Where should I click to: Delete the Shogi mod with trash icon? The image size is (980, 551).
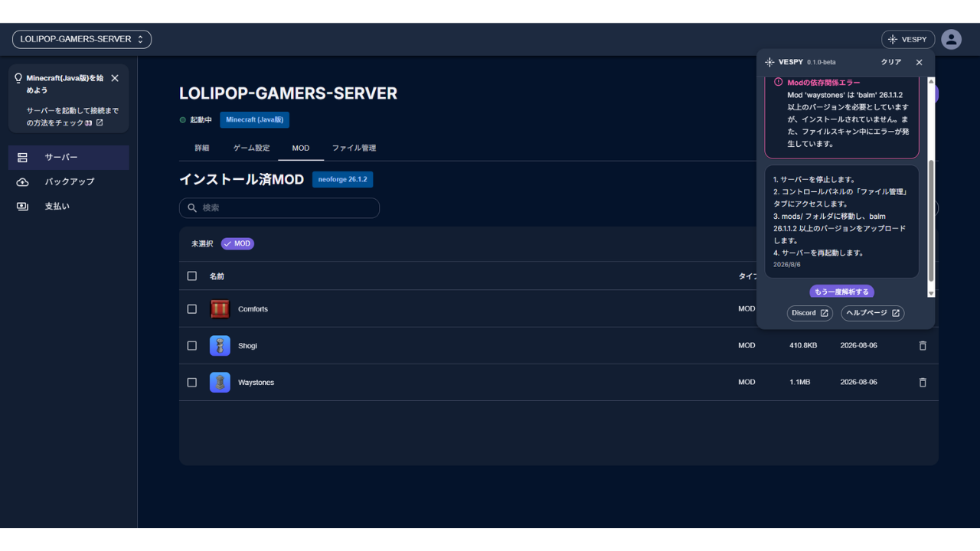(x=923, y=346)
